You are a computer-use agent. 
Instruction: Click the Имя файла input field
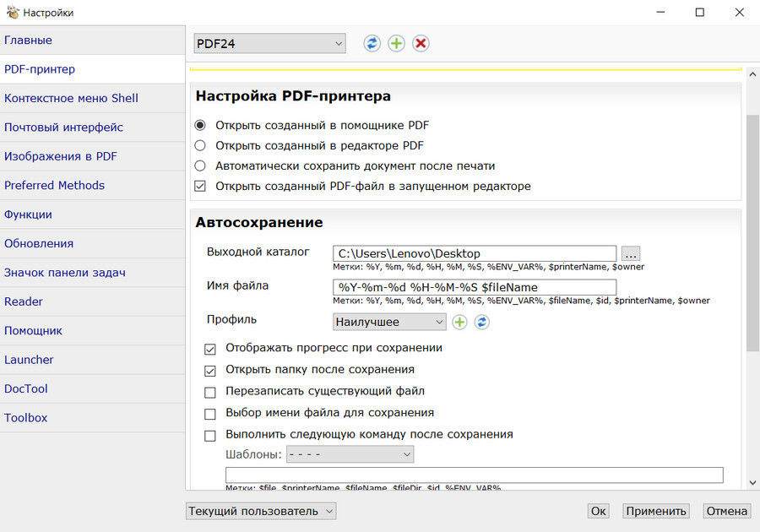click(475, 287)
